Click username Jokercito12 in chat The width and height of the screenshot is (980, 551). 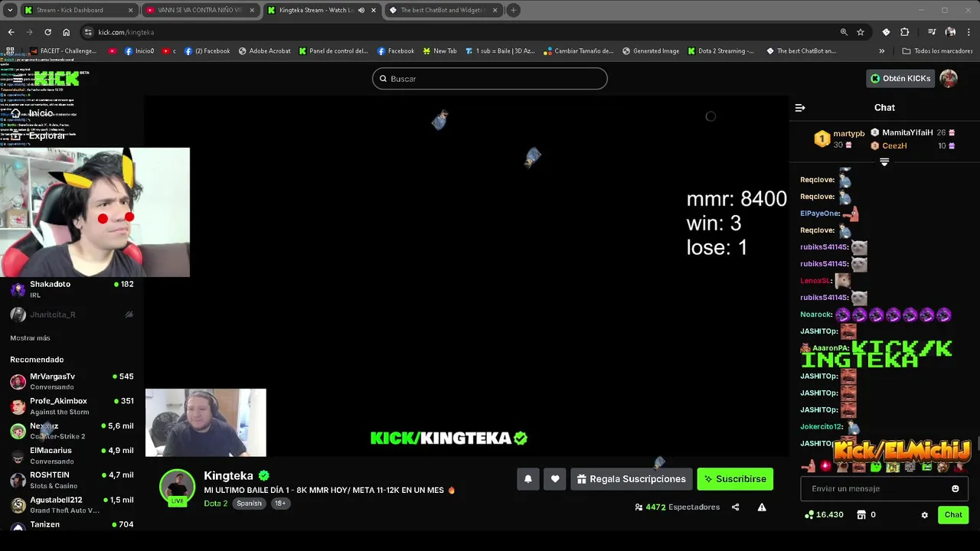click(x=821, y=427)
